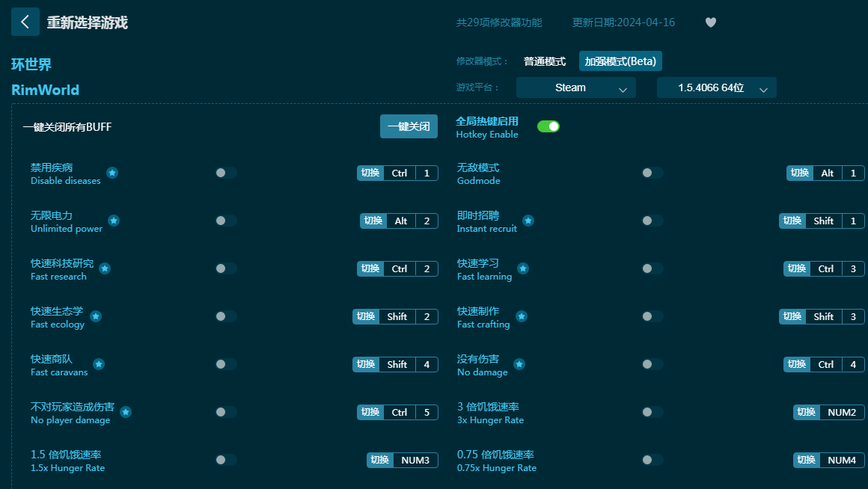Click star badge next to No damage

pyautogui.click(x=519, y=365)
